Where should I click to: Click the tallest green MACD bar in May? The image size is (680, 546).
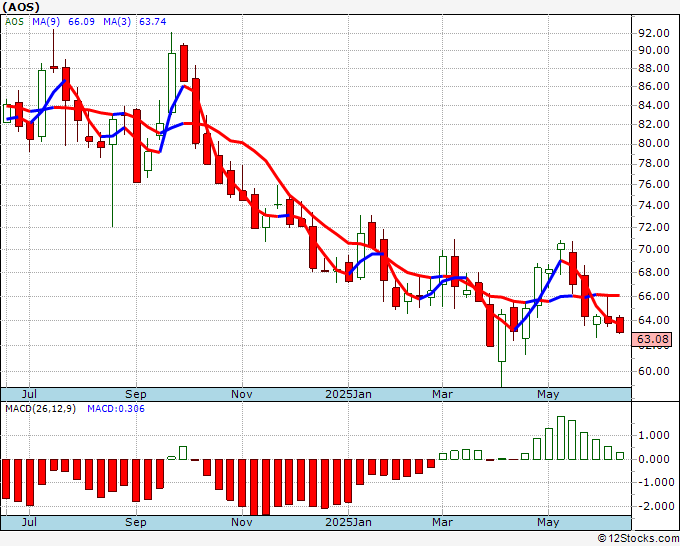(561, 438)
